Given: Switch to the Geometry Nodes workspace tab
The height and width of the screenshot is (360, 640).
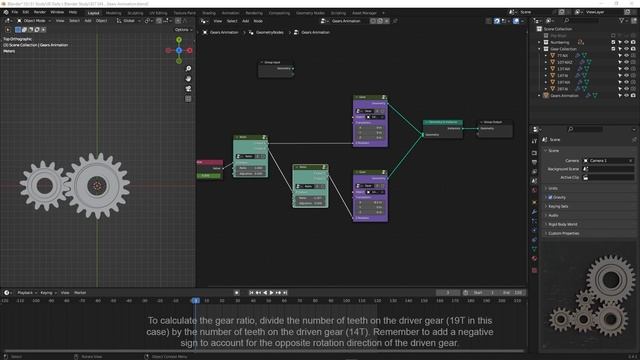Looking at the screenshot, I should pos(310,13).
